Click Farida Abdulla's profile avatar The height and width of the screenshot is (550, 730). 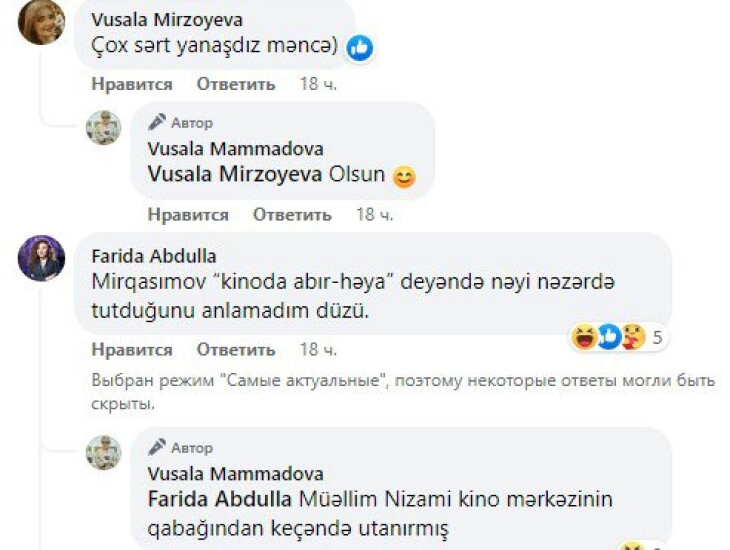point(41,258)
